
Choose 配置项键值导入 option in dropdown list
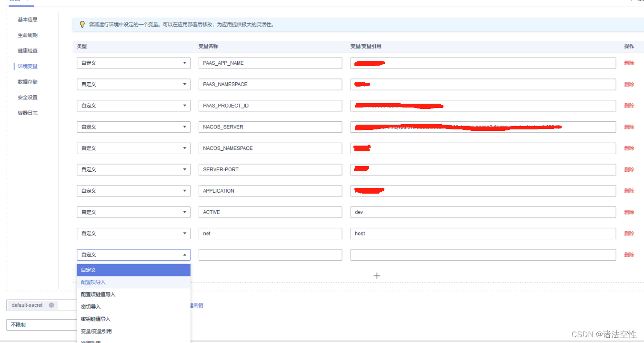click(133, 294)
